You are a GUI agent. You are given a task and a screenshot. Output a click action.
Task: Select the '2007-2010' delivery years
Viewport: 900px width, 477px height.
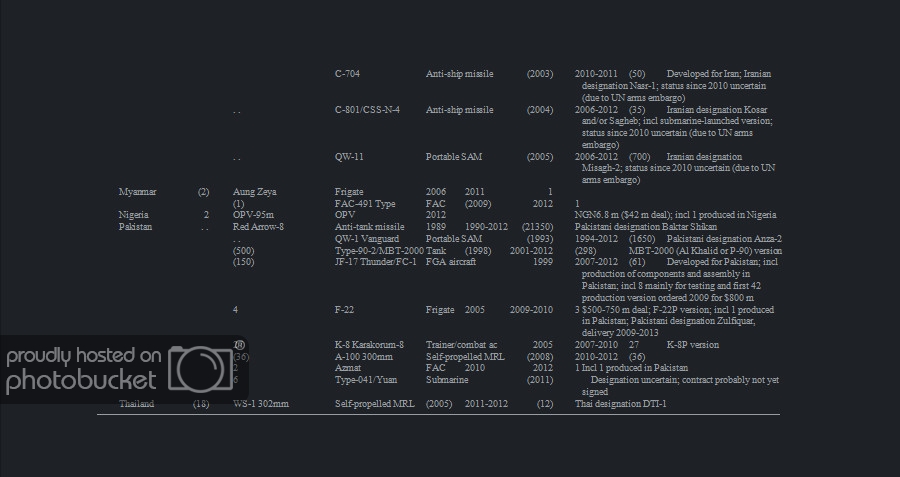click(x=596, y=345)
